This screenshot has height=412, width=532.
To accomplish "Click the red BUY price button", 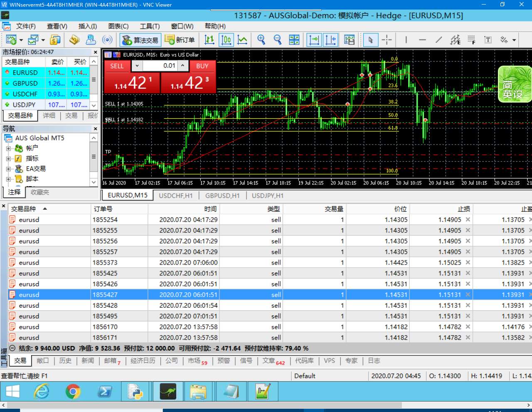I will [188, 83].
